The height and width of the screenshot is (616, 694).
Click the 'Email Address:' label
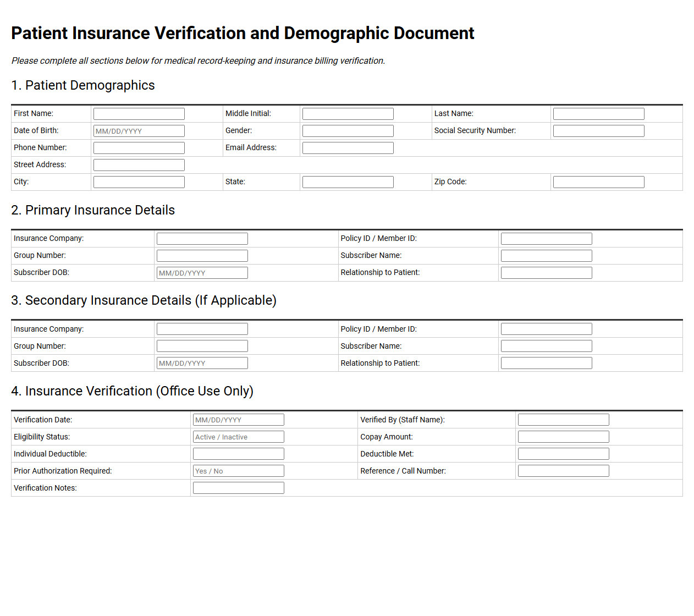pyautogui.click(x=251, y=147)
